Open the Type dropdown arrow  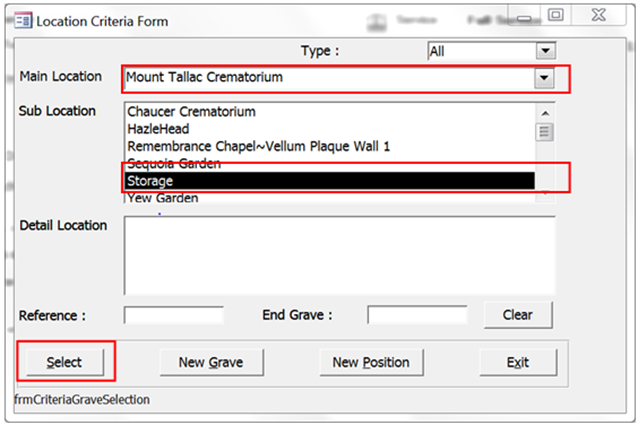point(546,51)
